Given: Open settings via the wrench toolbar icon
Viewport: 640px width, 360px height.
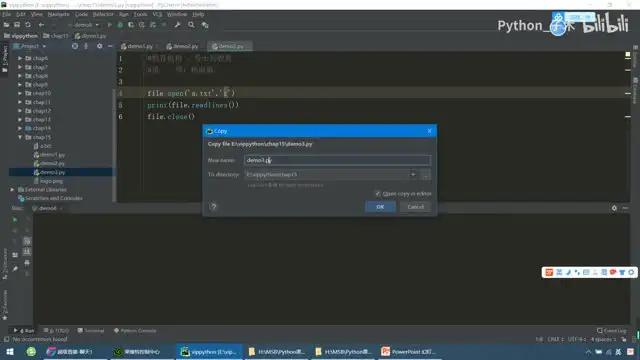Looking at the screenshot, I should coord(178,25).
